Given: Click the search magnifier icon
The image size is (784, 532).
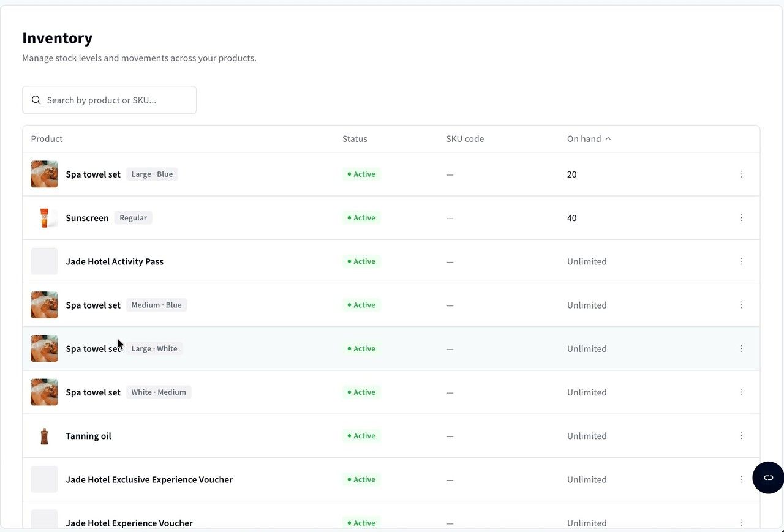Looking at the screenshot, I should 36,100.
